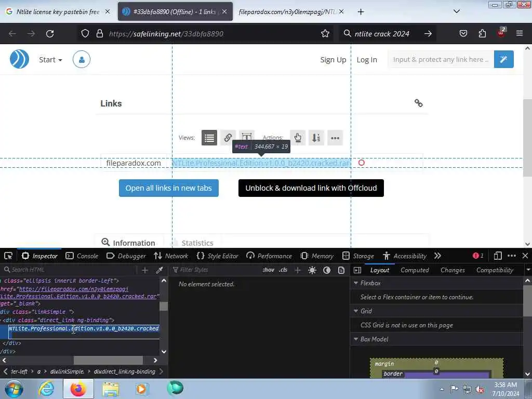The height and width of the screenshot is (399, 532).
Task: Click the devtools error count badge
Action: pyautogui.click(x=478, y=256)
